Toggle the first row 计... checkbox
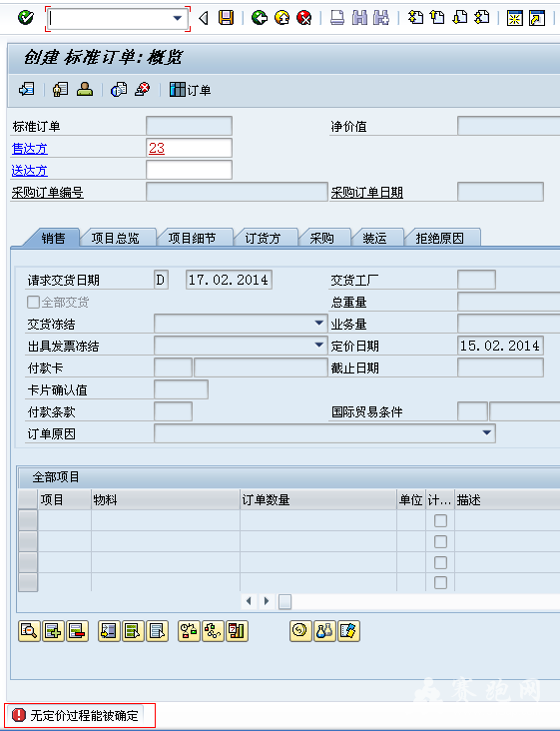 (x=440, y=520)
